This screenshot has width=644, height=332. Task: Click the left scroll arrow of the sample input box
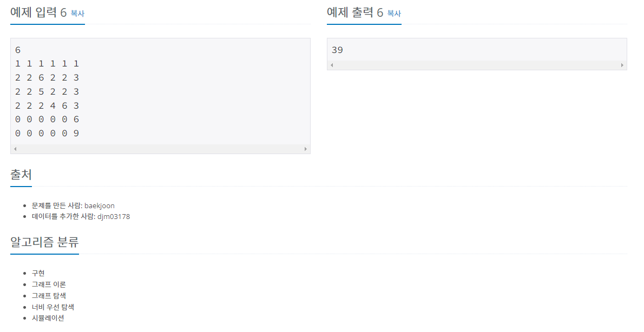pos(15,148)
